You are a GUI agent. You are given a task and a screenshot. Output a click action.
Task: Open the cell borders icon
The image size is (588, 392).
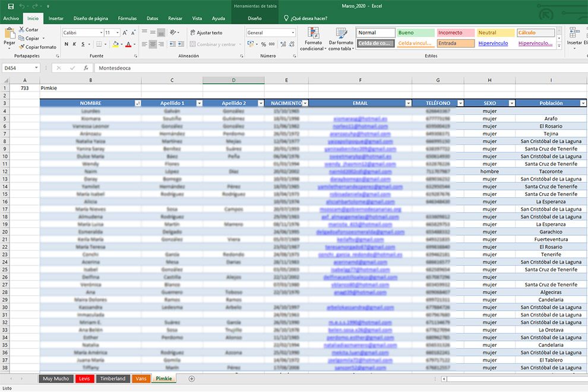click(99, 44)
